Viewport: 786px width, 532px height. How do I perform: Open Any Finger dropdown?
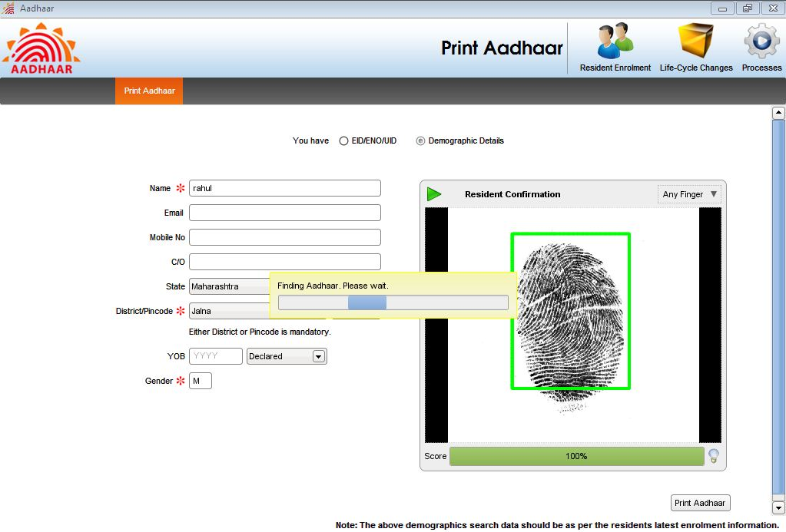(x=689, y=194)
